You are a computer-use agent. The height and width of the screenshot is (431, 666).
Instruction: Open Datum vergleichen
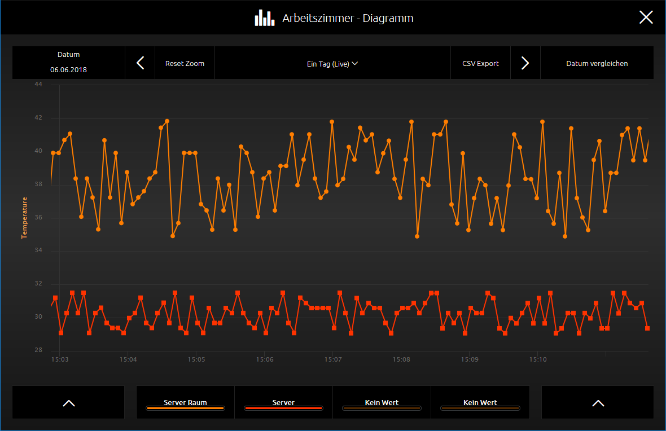click(x=597, y=63)
